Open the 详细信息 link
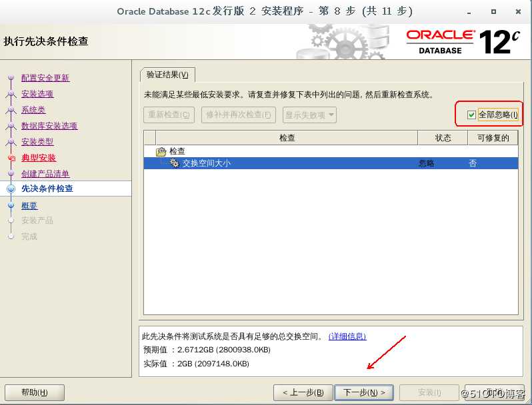Viewport: 532px width, 405px height. pyautogui.click(x=347, y=336)
